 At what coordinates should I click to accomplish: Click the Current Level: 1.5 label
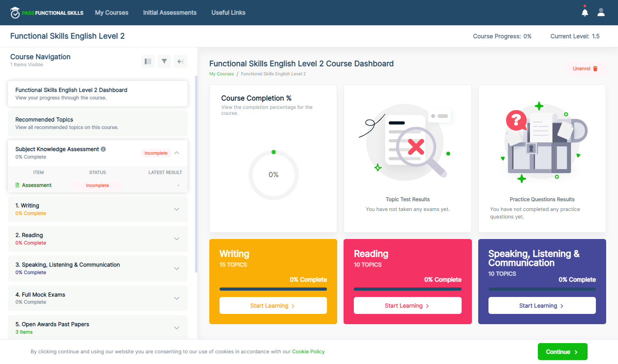[575, 36]
